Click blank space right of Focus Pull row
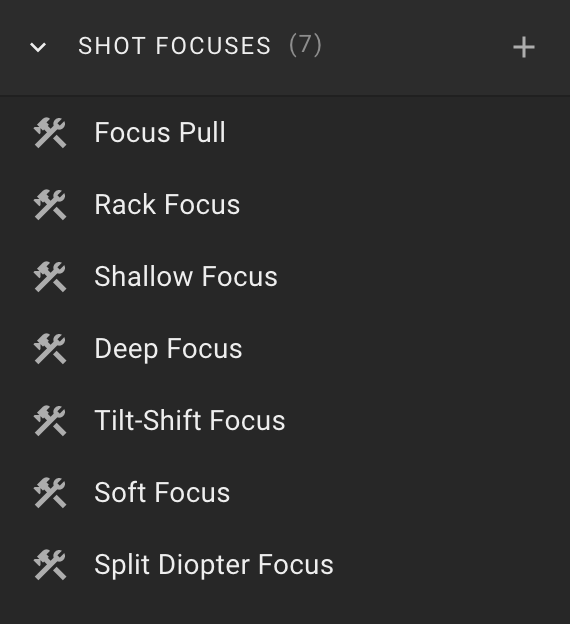Screen dimensions: 570x624 (x=398, y=133)
